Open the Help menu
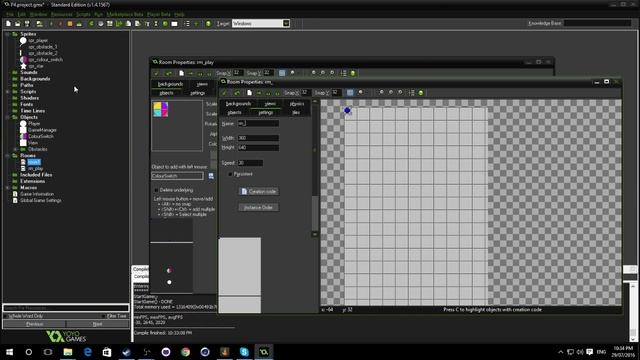This screenshot has height=360, width=640. click(x=179, y=14)
